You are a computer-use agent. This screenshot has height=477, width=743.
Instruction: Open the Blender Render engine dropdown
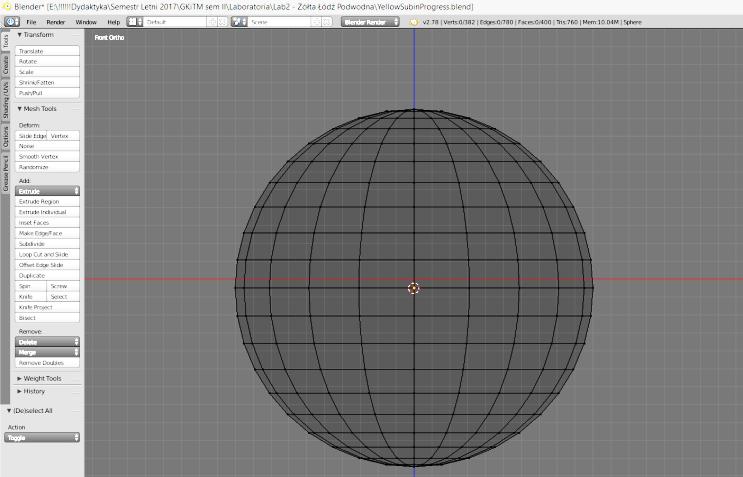(370, 22)
